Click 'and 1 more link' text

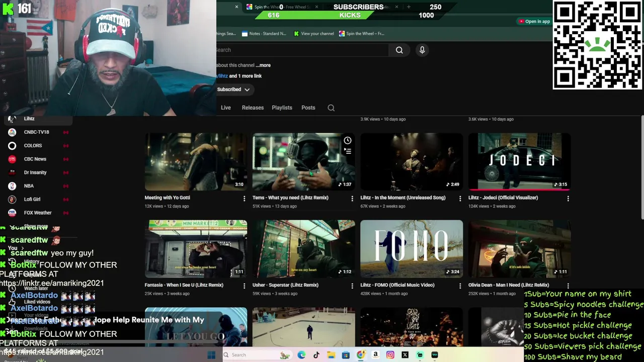tap(245, 76)
